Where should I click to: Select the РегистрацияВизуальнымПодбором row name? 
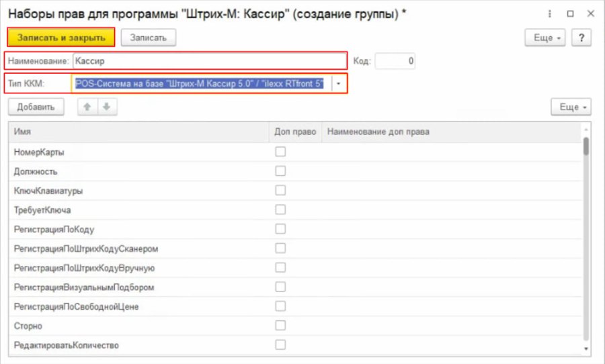coord(84,287)
